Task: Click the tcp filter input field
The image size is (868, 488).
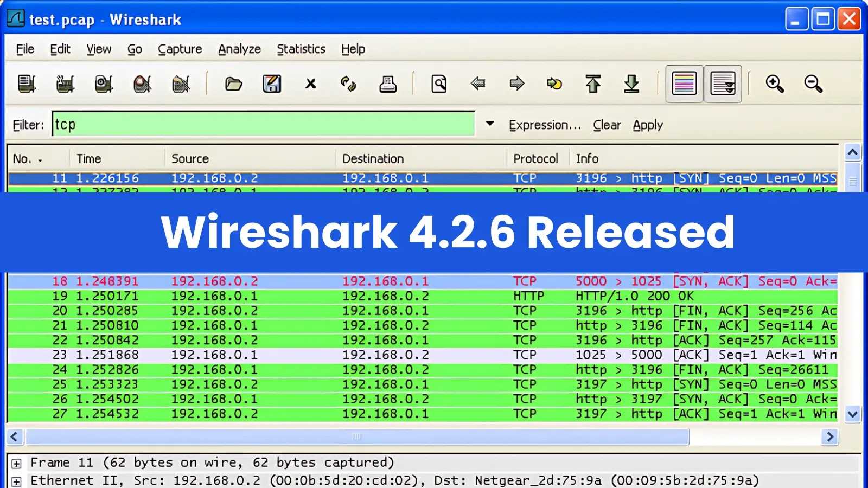Action: coord(264,124)
